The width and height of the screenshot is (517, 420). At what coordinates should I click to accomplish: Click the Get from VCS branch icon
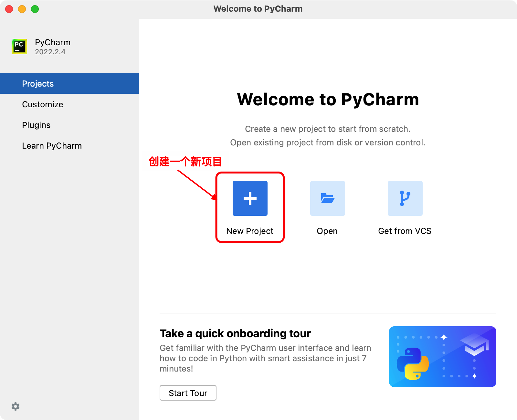[405, 198]
